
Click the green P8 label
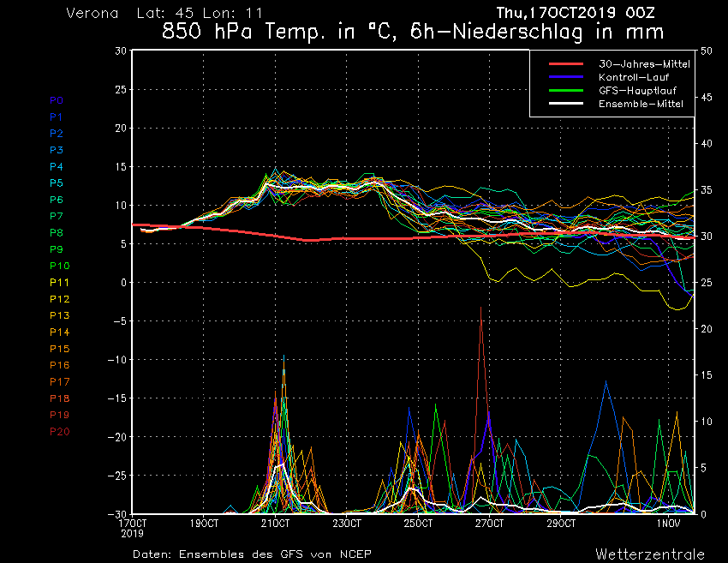[x=57, y=233]
